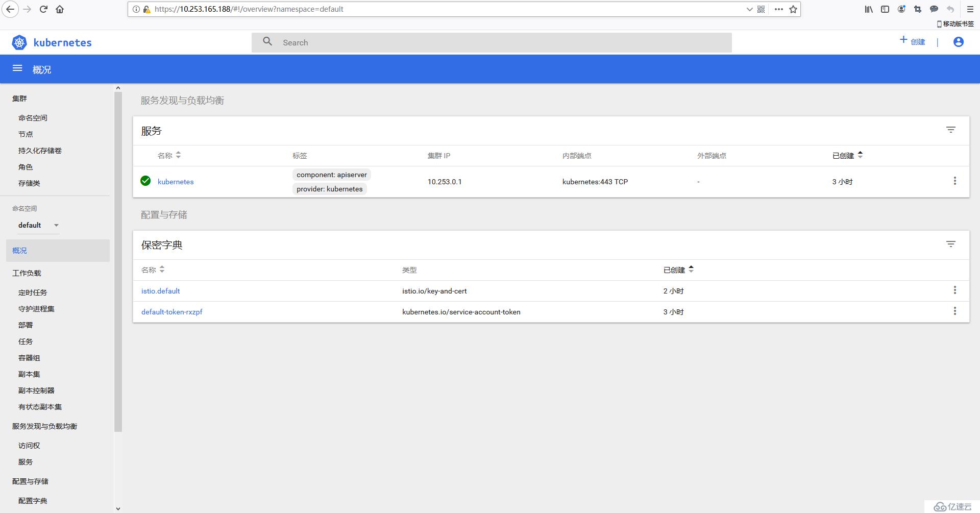This screenshot has width=980, height=513.
Task: Sort secrets by 名称 column
Action: pos(153,270)
